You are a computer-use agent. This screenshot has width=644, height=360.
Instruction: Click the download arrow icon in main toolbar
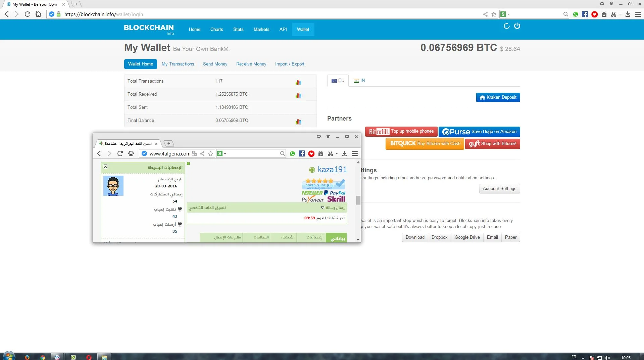628,14
